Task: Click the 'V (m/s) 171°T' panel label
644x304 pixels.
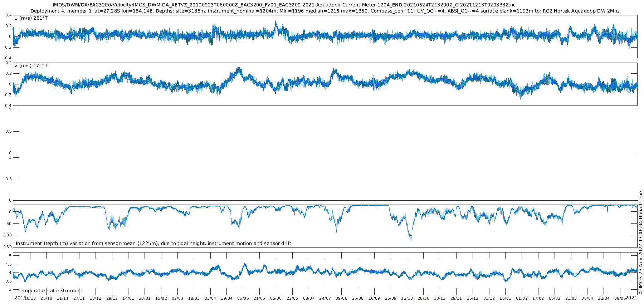Action: [31, 66]
